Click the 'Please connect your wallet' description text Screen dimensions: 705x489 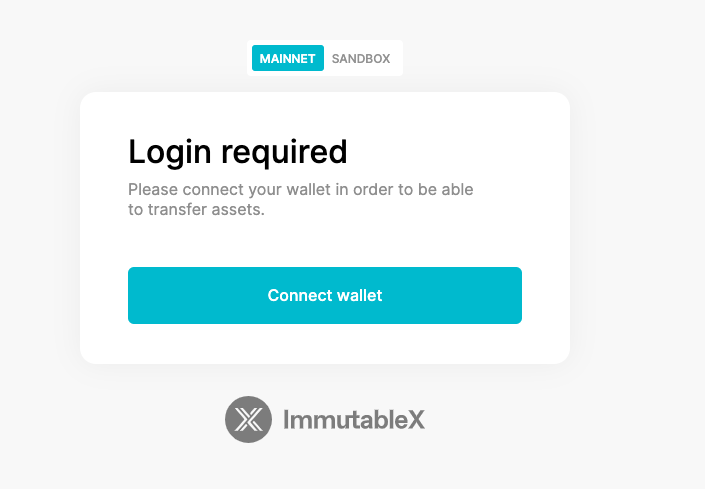click(x=300, y=199)
